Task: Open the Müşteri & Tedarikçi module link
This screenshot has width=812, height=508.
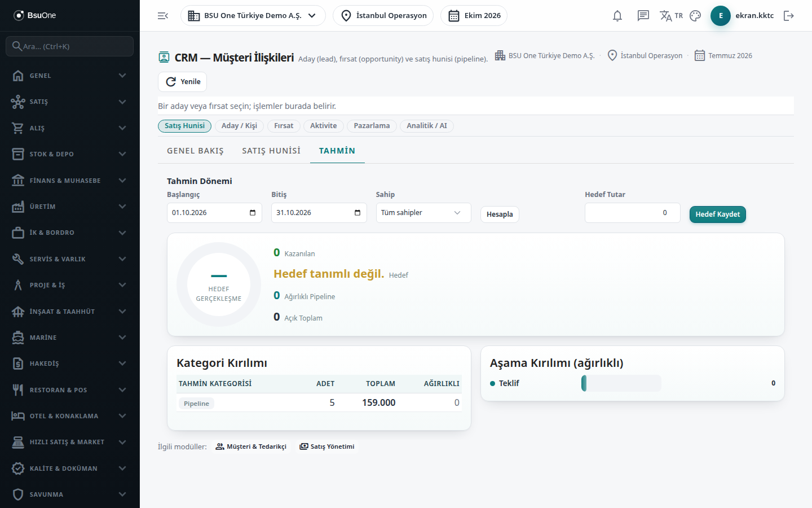Action: coord(251,446)
